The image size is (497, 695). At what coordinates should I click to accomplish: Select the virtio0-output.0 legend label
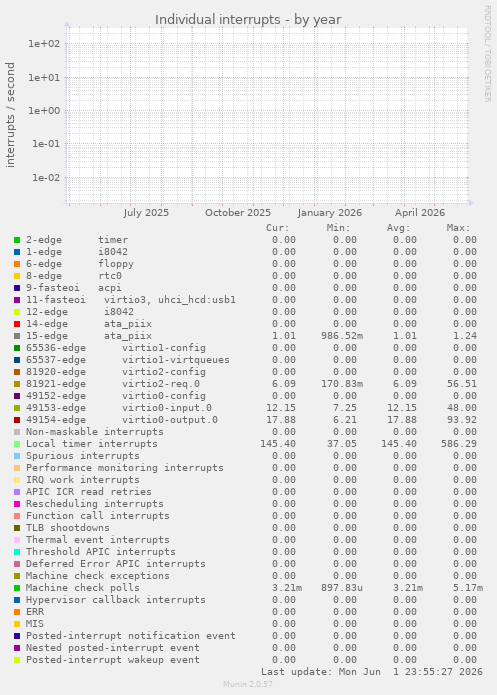point(170,420)
